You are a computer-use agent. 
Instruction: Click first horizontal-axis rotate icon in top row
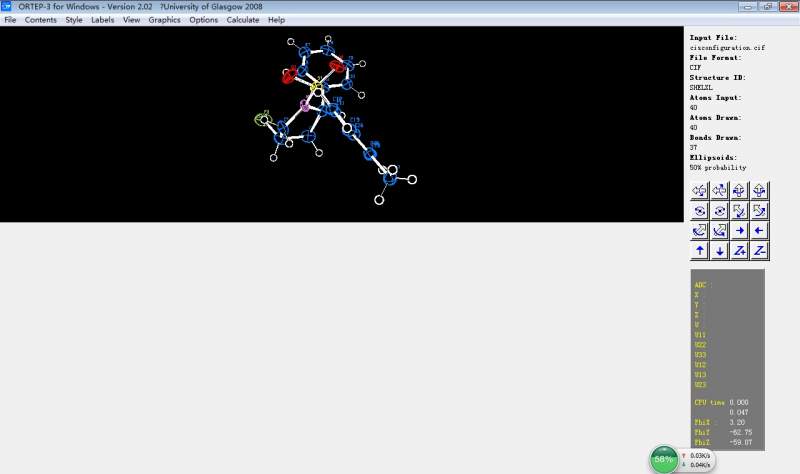point(699,190)
